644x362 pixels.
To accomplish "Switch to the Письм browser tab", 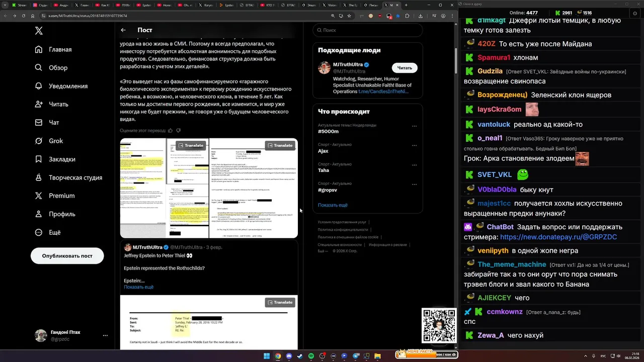I will pyautogui.click(x=371, y=5).
